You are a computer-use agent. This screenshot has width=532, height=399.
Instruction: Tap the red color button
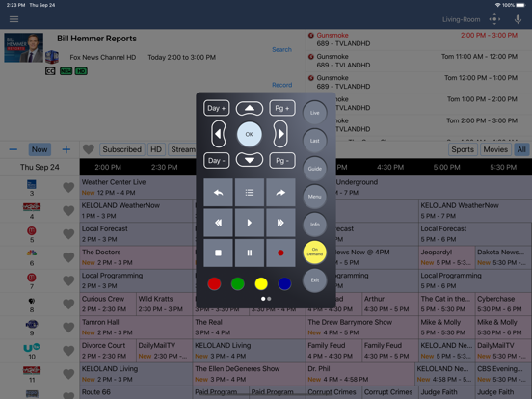point(214,283)
